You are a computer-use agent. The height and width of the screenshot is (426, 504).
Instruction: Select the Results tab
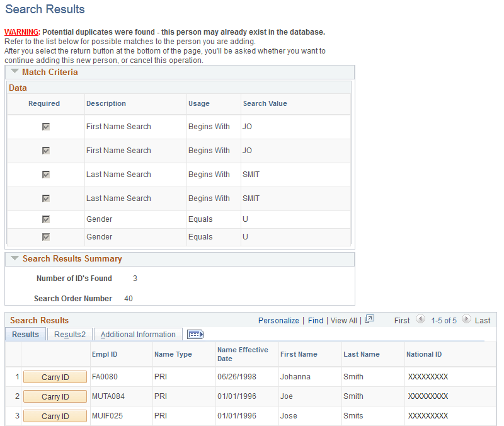(25, 334)
